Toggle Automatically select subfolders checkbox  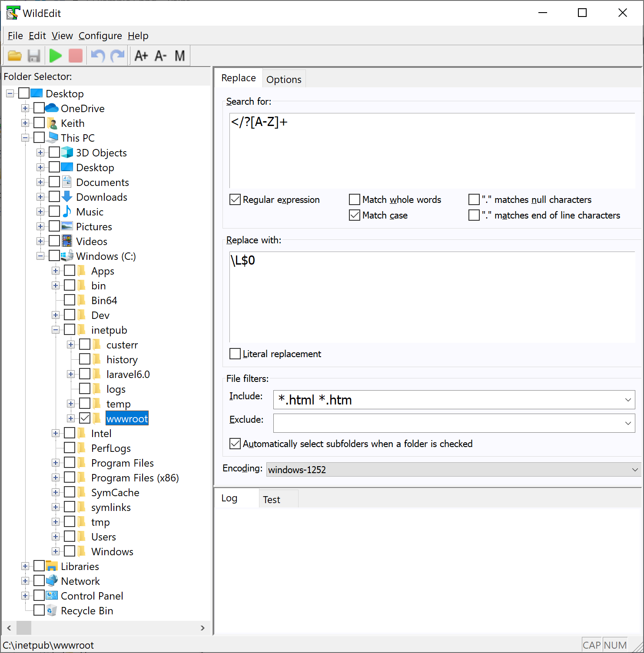pos(235,444)
